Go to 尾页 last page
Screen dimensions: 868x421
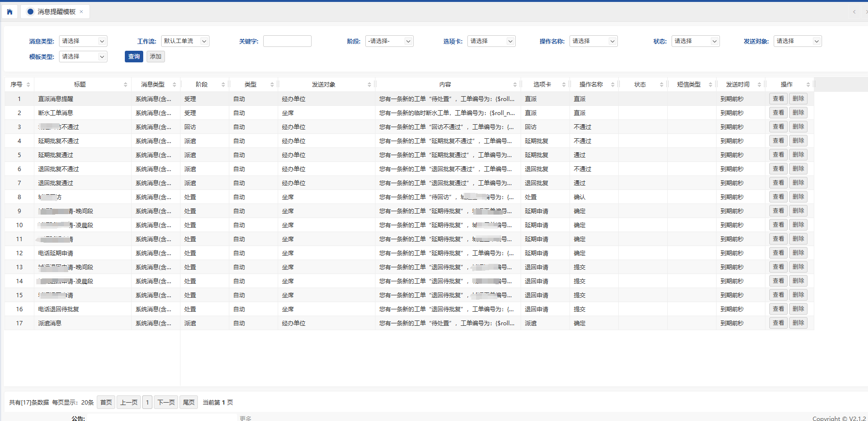pos(189,402)
